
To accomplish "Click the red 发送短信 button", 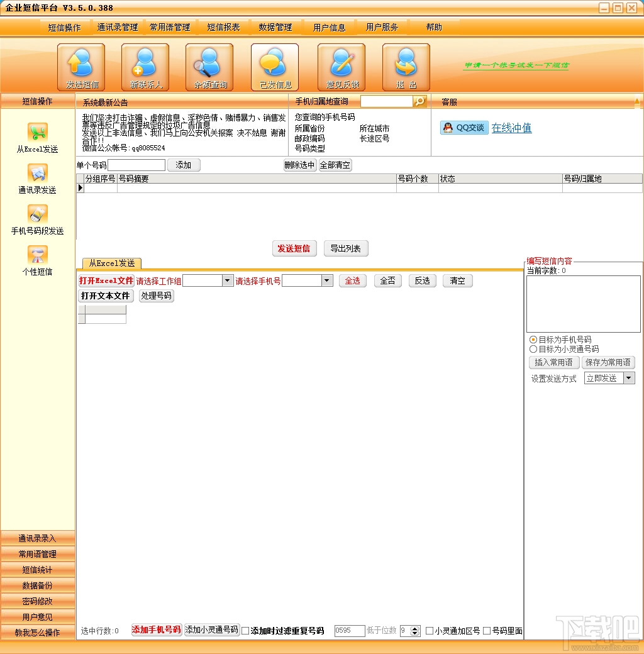I will click(x=294, y=248).
